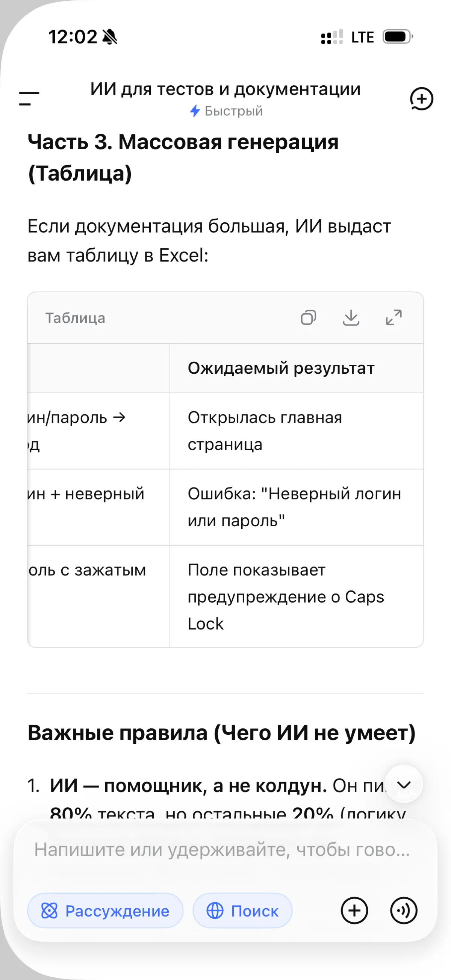Tap the battery status icon
This screenshot has height=980, width=451.
[398, 37]
